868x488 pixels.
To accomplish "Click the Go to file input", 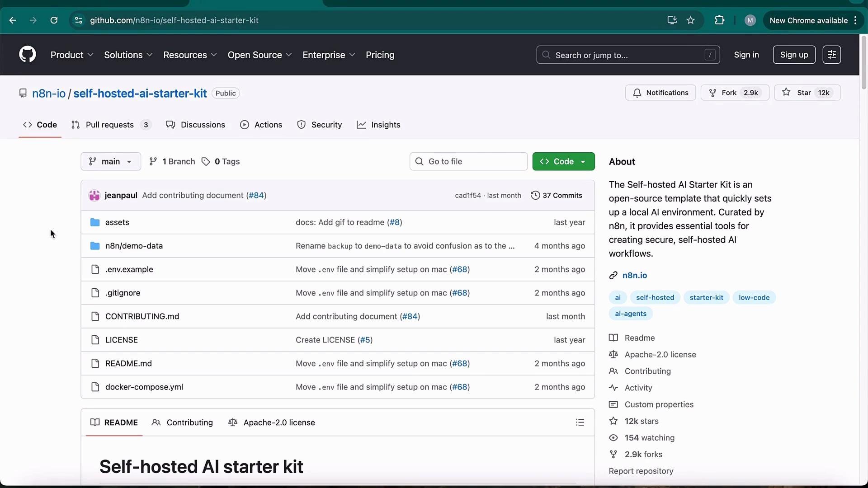I will (x=468, y=161).
